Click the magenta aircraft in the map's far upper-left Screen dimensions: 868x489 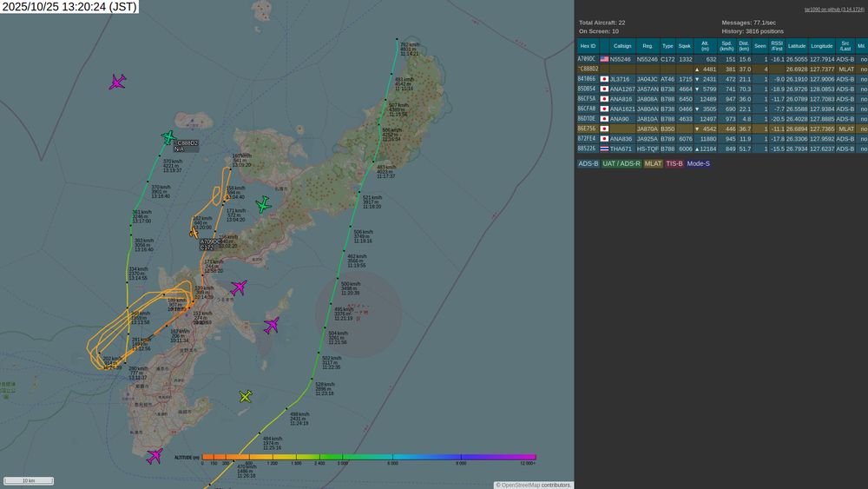(117, 82)
